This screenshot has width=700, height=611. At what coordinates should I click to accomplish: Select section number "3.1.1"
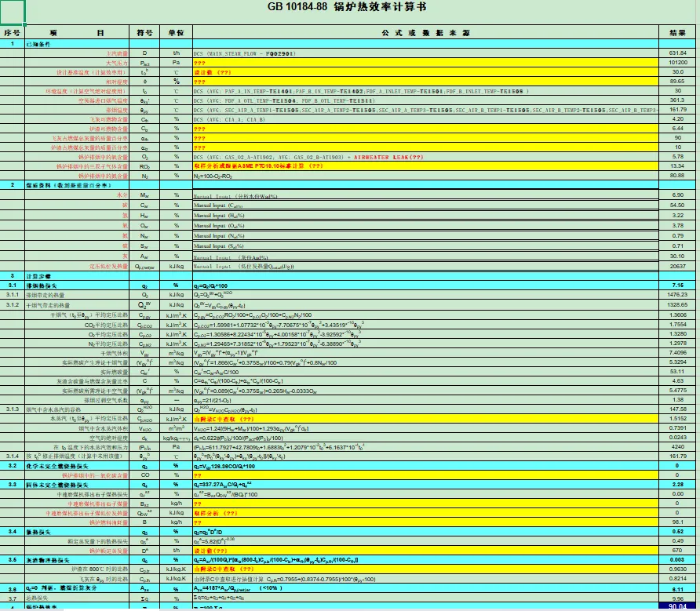12,295
